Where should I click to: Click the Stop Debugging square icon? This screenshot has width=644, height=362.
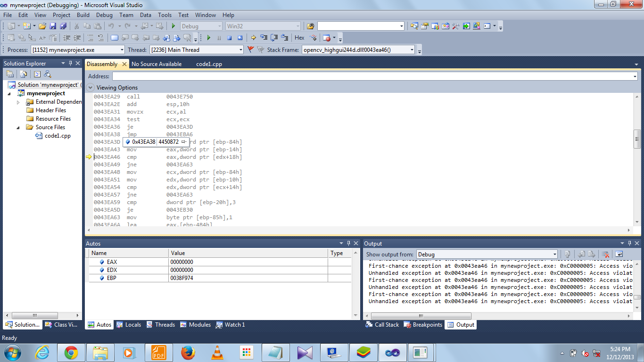(x=230, y=38)
